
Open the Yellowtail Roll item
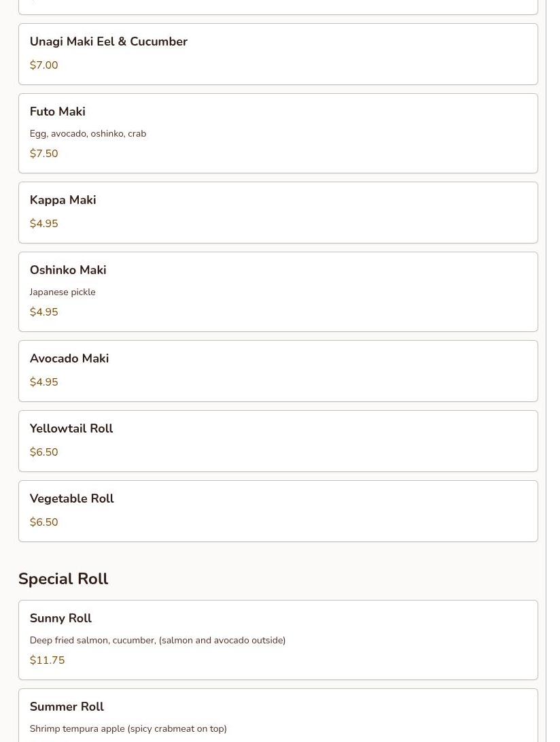(x=278, y=441)
